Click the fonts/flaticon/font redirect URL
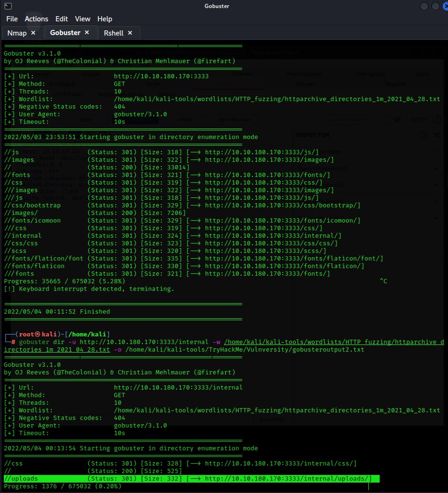This screenshot has width=448, height=493. [x=294, y=259]
